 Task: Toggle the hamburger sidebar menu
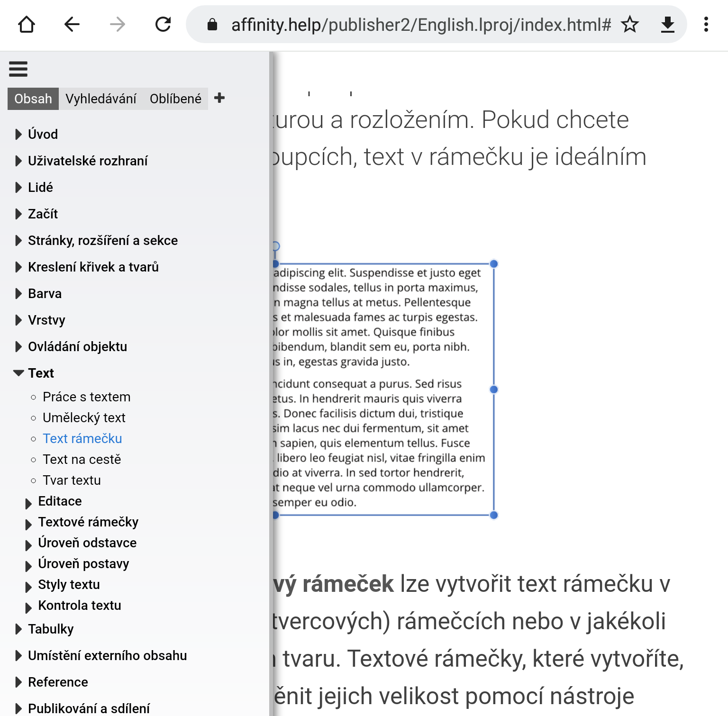[x=18, y=69]
